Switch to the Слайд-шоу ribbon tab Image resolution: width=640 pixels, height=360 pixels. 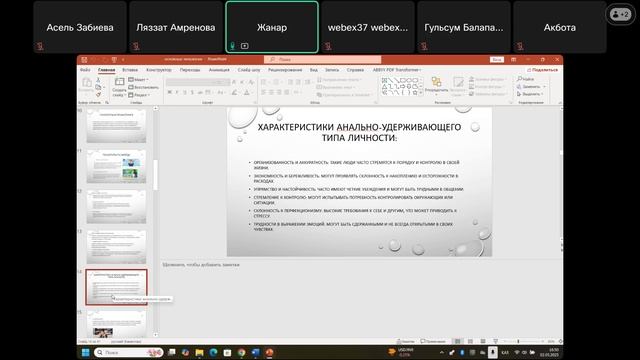coord(249,70)
